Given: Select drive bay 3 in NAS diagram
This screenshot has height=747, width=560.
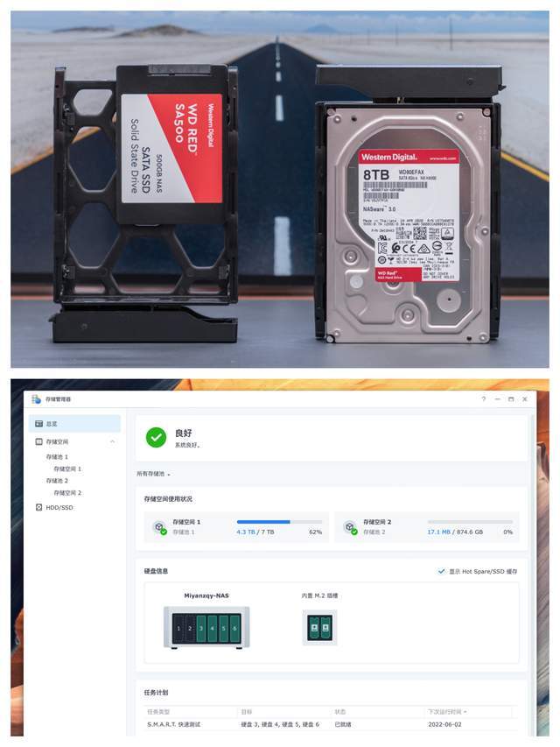Looking at the screenshot, I should click(x=201, y=629).
